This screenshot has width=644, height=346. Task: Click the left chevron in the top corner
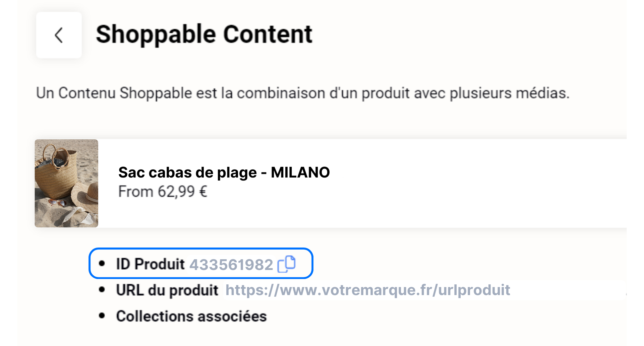coord(59,35)
